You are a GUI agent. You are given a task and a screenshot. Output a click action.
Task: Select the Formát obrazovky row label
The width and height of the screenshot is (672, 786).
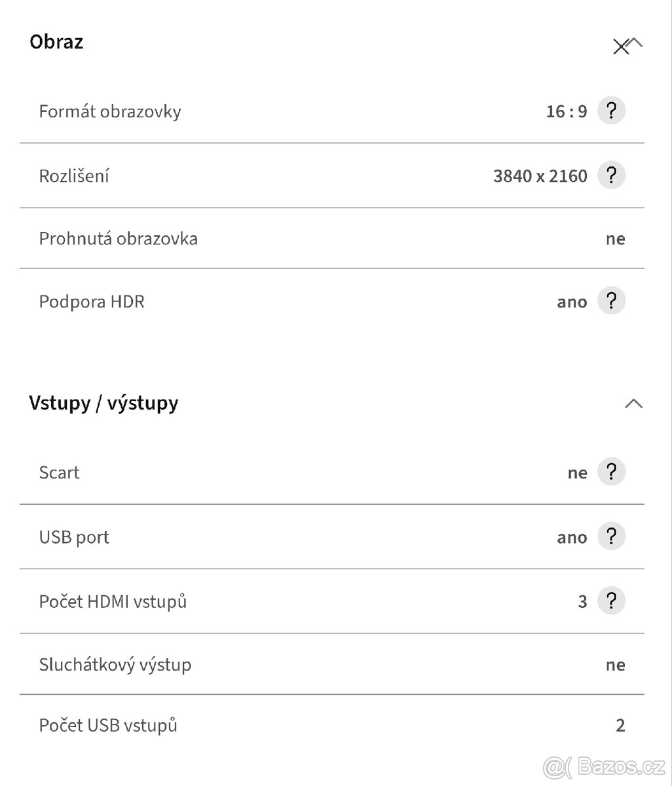click(110, 111)
